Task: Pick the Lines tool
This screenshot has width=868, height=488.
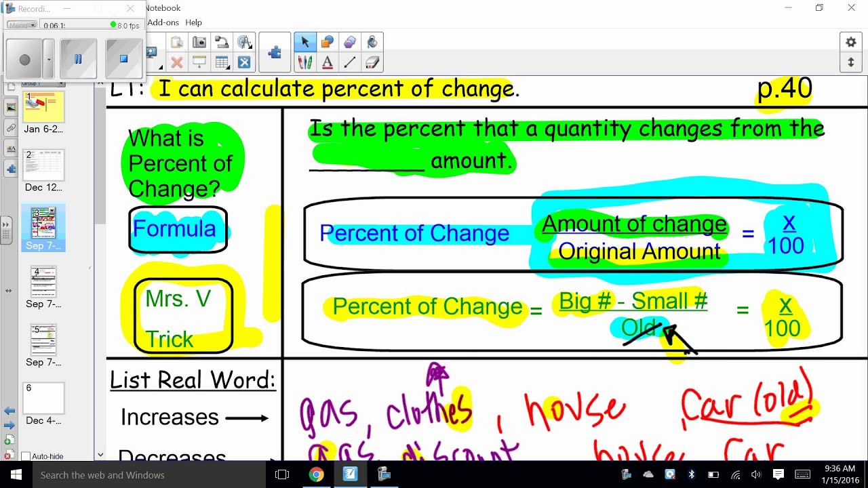Action: (350, 63)
